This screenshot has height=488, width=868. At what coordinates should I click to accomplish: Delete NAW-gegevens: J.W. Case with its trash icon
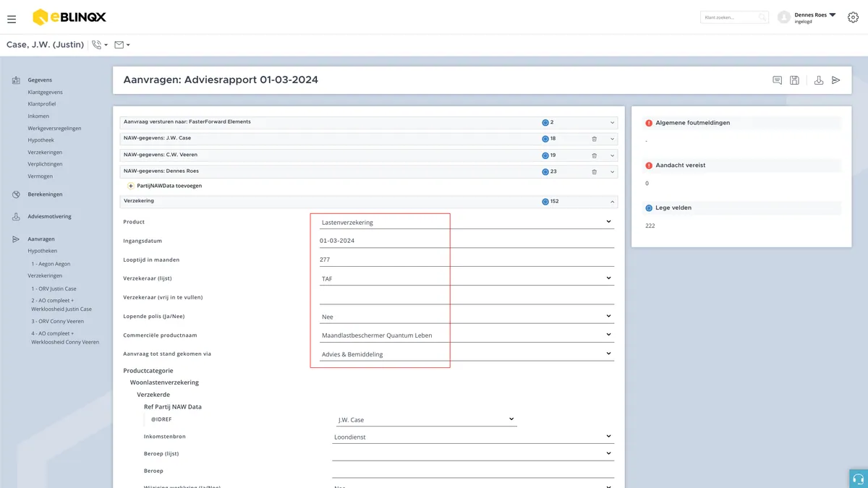tap(595, 139)
